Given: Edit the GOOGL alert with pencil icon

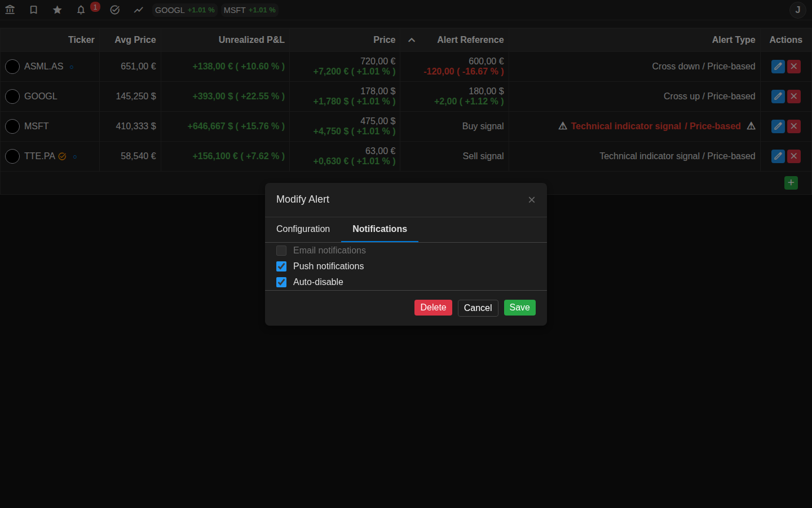Looking at the screenshot, I should point(778,97).
